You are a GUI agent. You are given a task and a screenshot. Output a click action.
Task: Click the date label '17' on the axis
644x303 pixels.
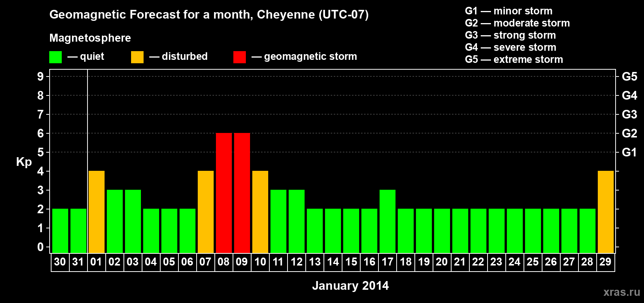coord(387,262)
